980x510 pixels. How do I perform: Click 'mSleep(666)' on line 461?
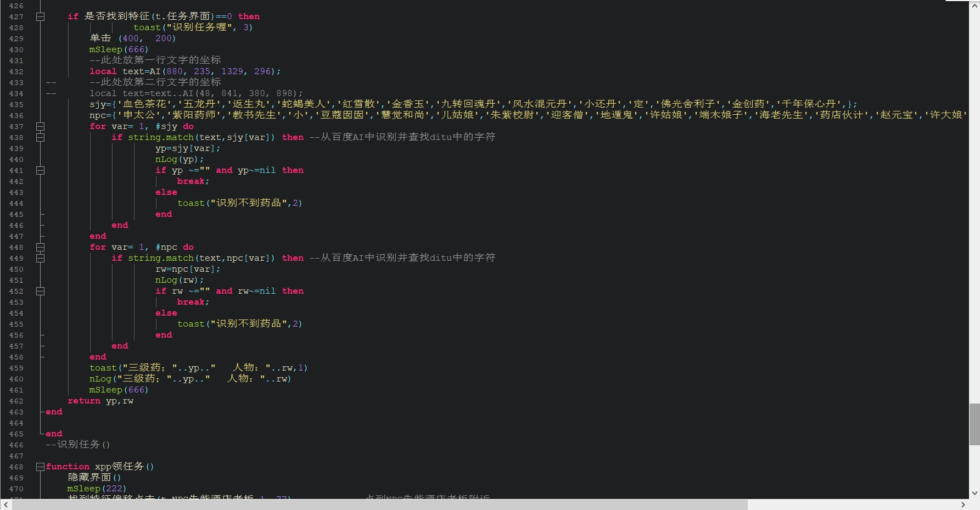coord(119,390)
